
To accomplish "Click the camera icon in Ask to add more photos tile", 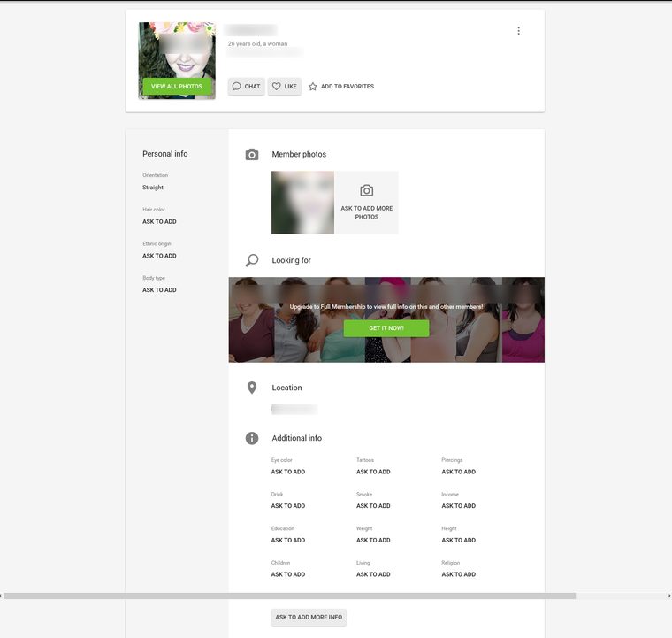I will (x=366, y=190).
